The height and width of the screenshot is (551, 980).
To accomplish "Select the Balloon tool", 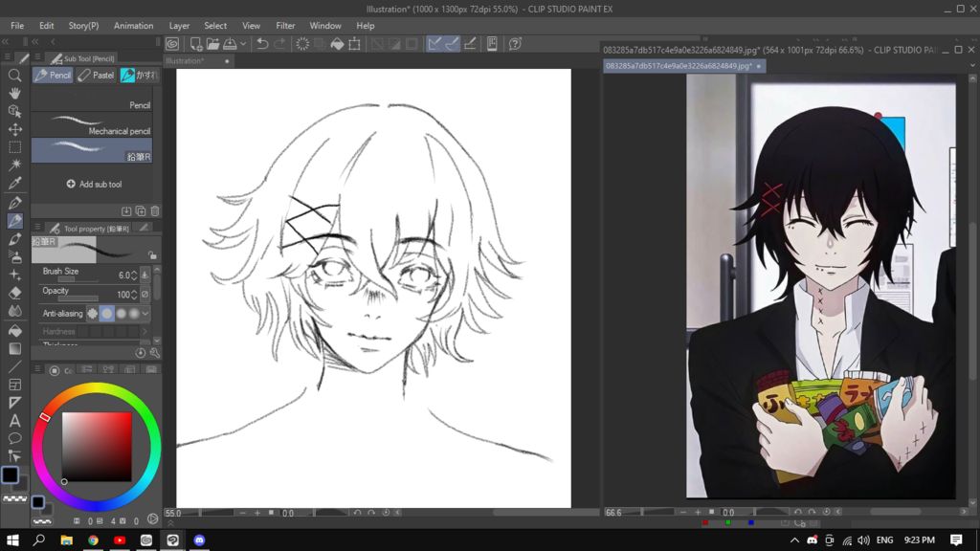I will 14,438.
